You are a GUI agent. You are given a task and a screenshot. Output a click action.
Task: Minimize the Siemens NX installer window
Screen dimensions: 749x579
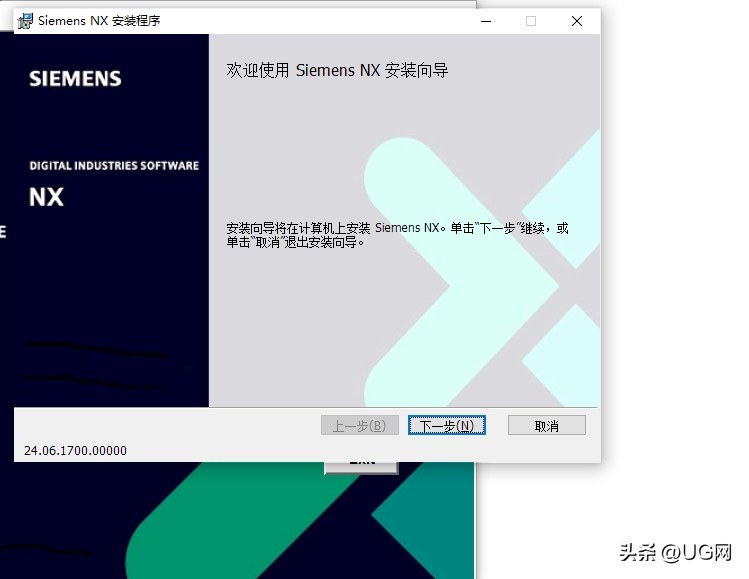486,21
